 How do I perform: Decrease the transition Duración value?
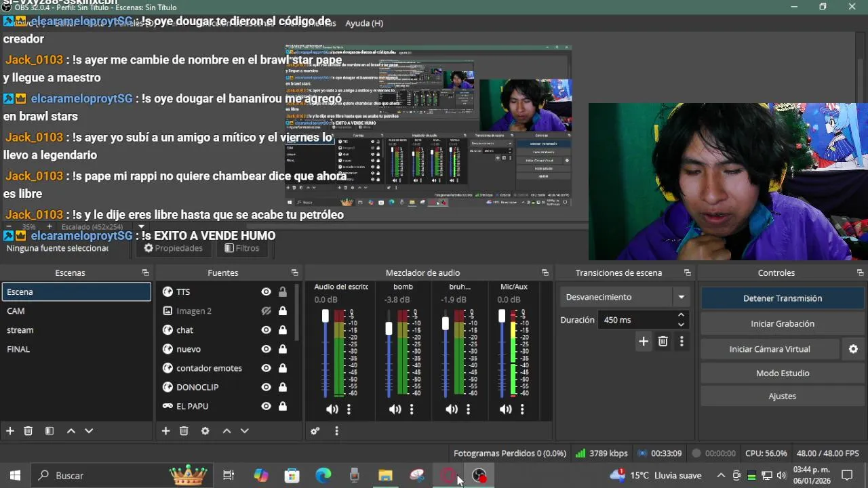click(681, 324)
